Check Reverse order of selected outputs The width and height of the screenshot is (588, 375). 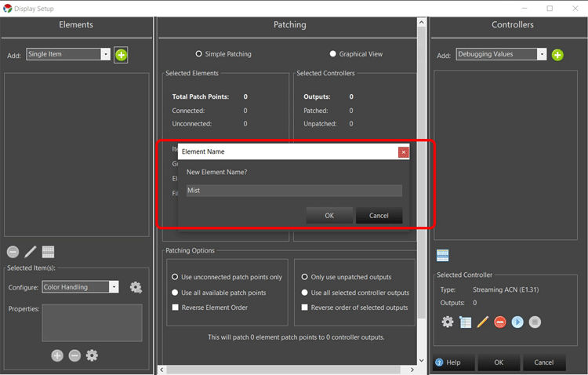tap(305, 308)
